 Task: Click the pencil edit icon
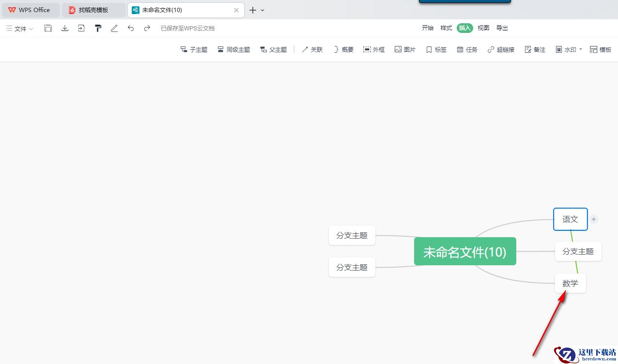click(x=114, y=28)
